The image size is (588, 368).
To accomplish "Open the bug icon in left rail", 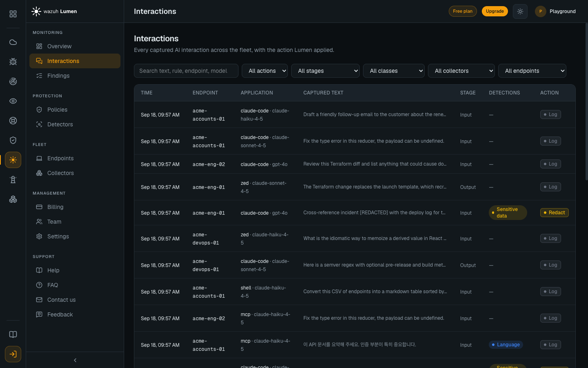I will coord(13,62).
